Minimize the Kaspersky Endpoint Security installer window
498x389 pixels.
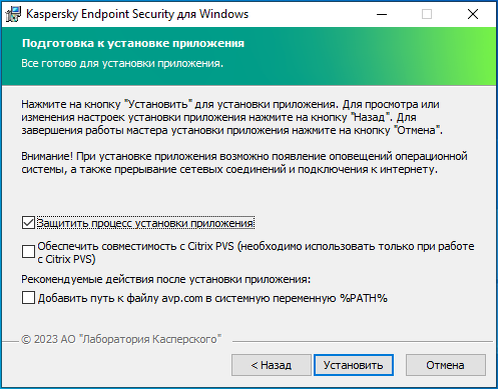[x=382, y=14]
